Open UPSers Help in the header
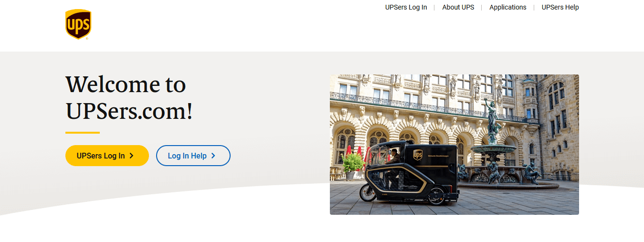 (x=560, y=7)
